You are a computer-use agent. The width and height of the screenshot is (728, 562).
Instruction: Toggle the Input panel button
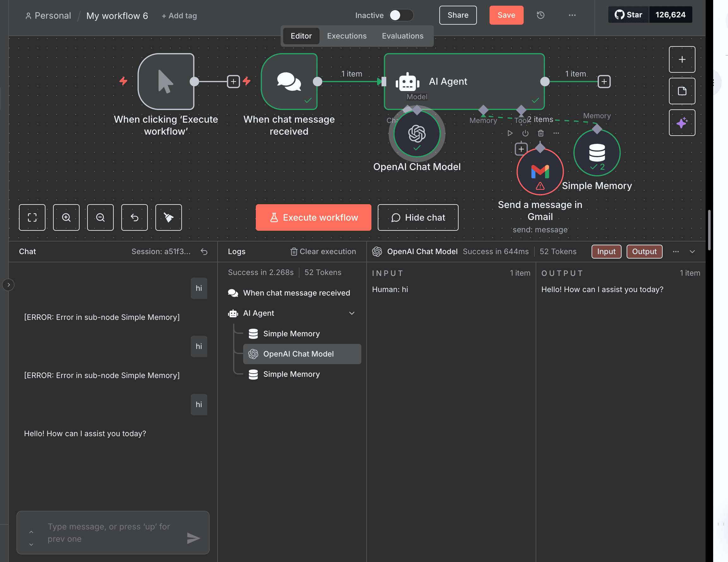[606, 252]
